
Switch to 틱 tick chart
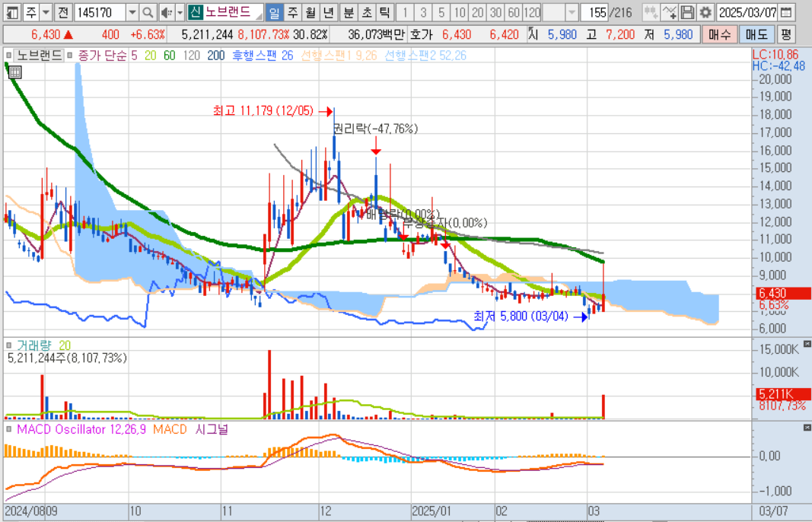(384, 12)
